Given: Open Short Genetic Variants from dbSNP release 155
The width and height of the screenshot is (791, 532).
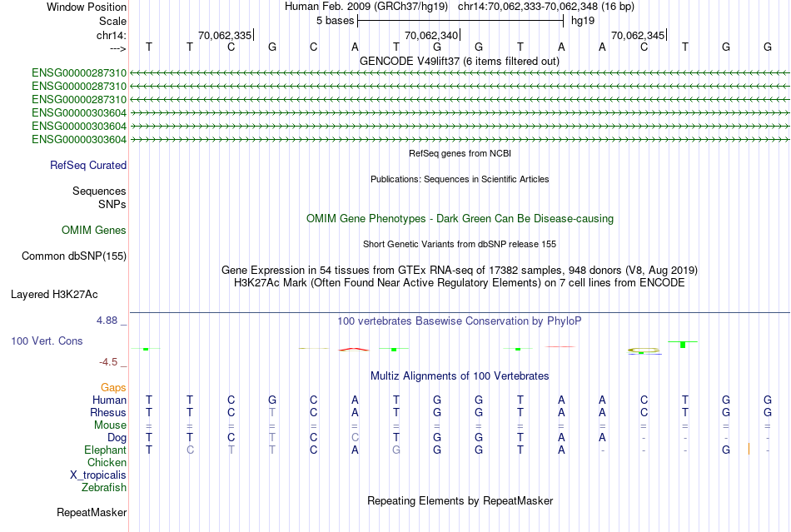Looking at the screenshot, I should [x=460, y=244].
